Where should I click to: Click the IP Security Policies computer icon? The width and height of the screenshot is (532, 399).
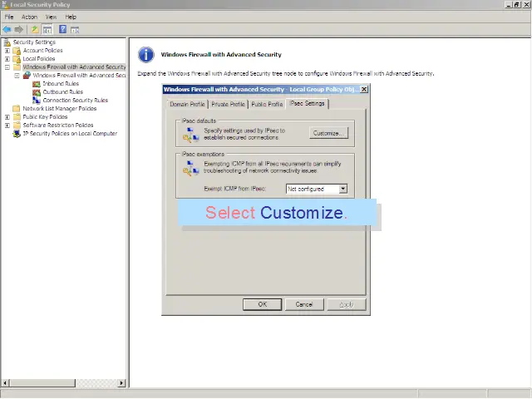(x=17, y=134)
